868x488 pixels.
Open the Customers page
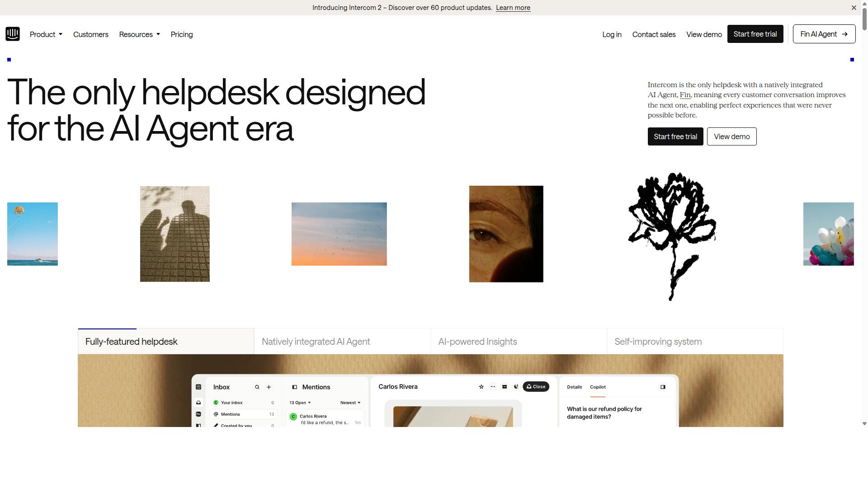point(91,34)
